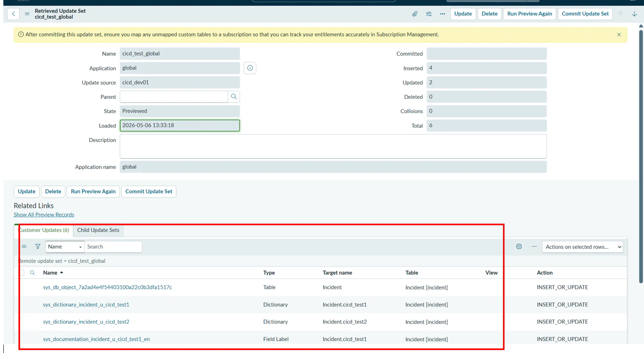The width and height of the screenshot is (644, 353).
Task: Click in the Description text area
Action: (x=333, y=146)
